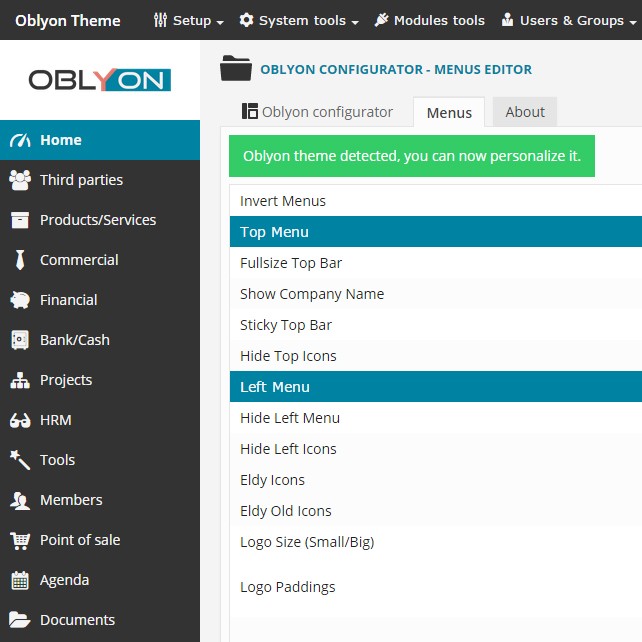642x642 pixels.
Task: Click the Oblyon Configurator - Menus Editor title
Action: click(396, 69)
